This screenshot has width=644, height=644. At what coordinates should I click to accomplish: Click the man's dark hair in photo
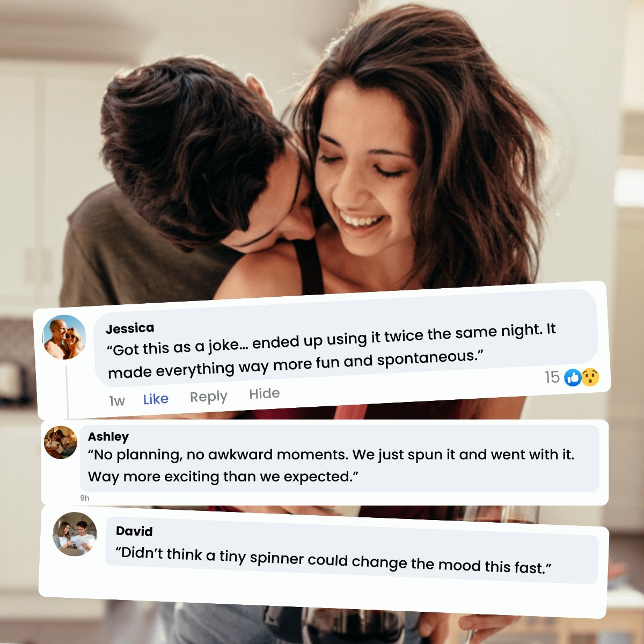coord(188,145)
